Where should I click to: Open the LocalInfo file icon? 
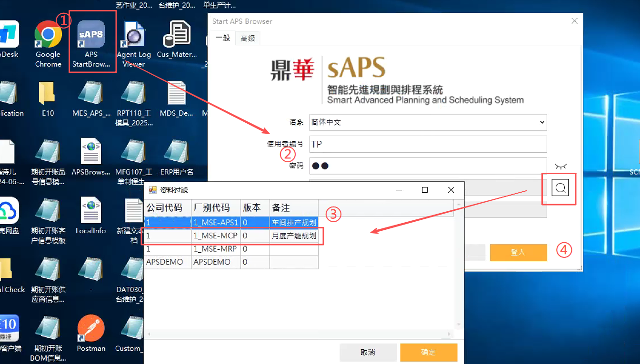coord(91,216)
